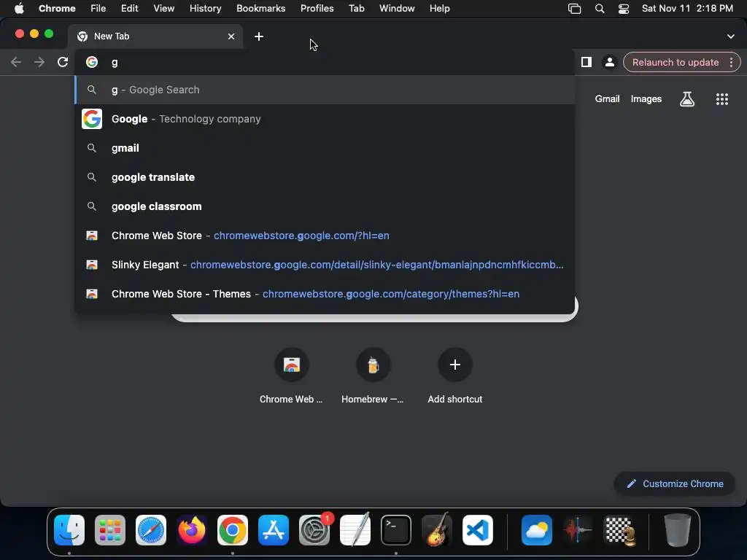The height and width of the screenshot is (560, 747).
Task: Toggle the side panel icon
Action: point(586,62)
